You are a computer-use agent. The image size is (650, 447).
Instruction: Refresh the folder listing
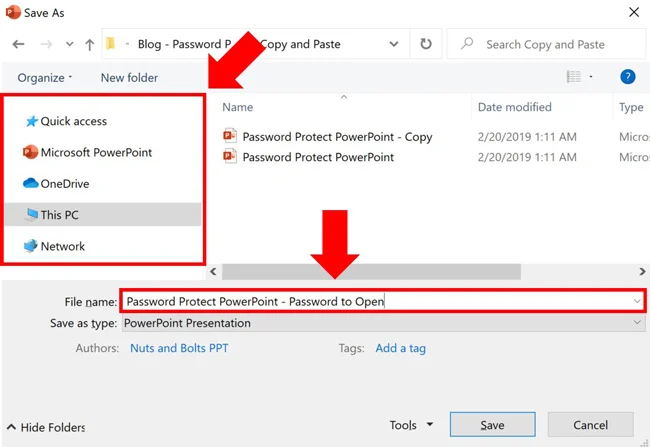pos(426,44)
